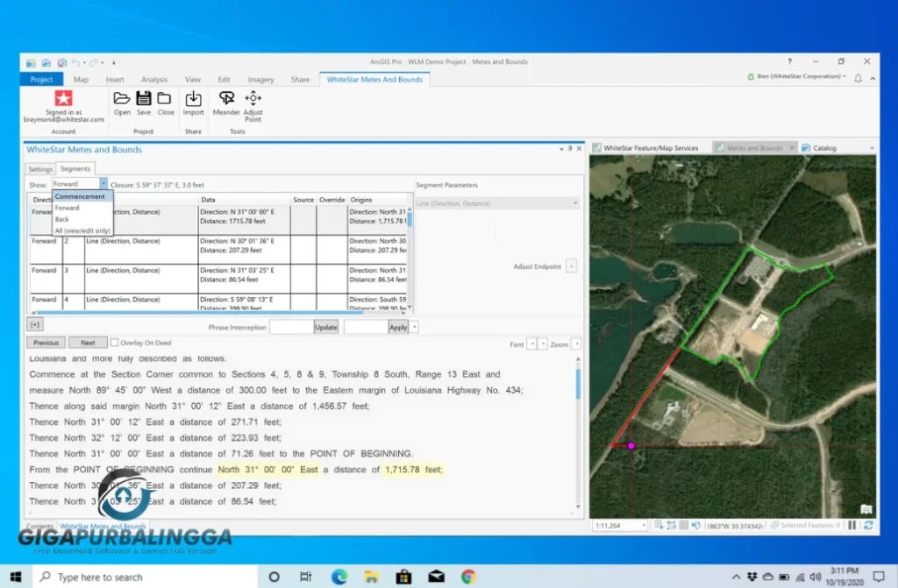898x588 pixels.
Task: Switch to the Settings tab
Action: (x=40, y=169)
